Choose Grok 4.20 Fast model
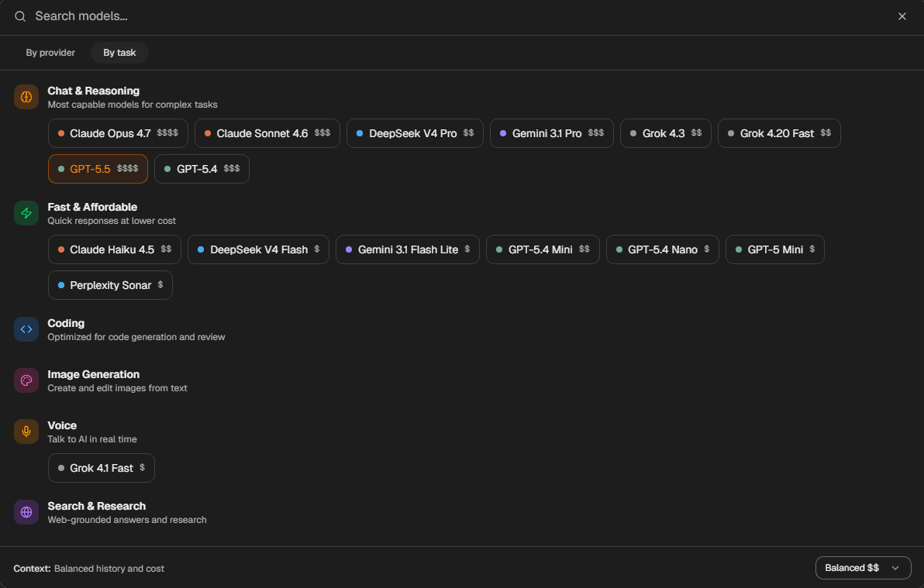Screen dimensions: 924x588 pos(779,133)
